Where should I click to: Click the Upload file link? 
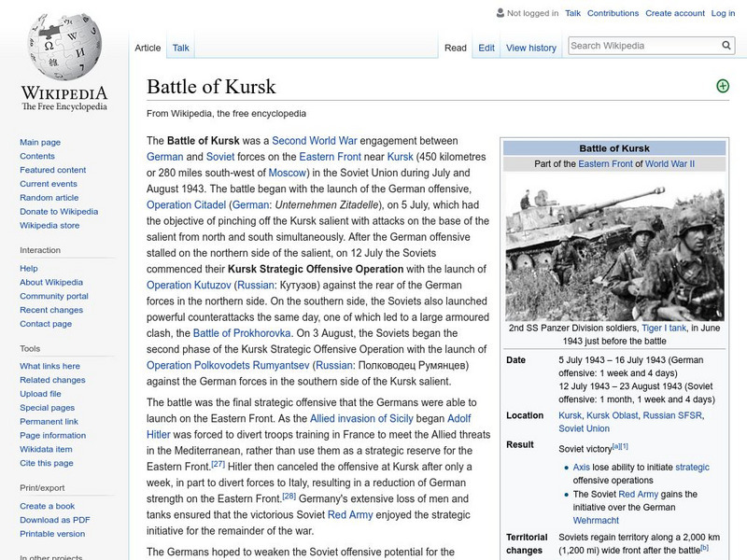tap(40, 393)
